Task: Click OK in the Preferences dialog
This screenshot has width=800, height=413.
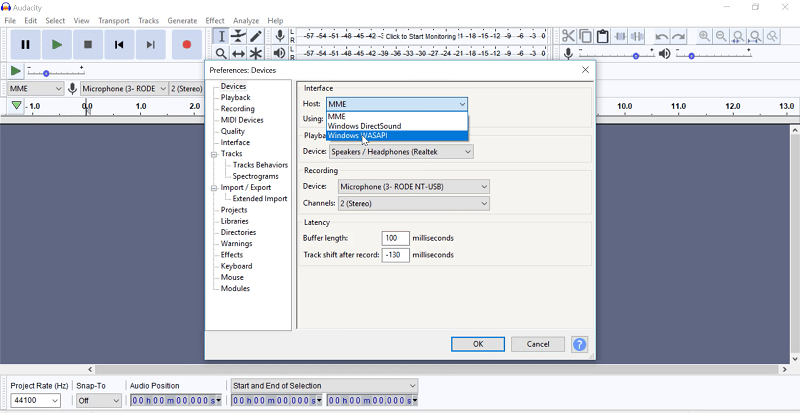Action: [x=477, y=344]
